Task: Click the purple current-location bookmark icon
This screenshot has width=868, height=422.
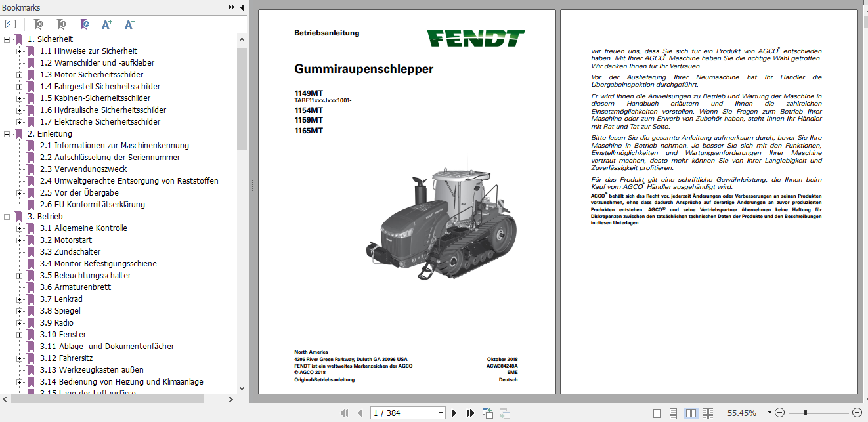Action: [x=85, y=24]
